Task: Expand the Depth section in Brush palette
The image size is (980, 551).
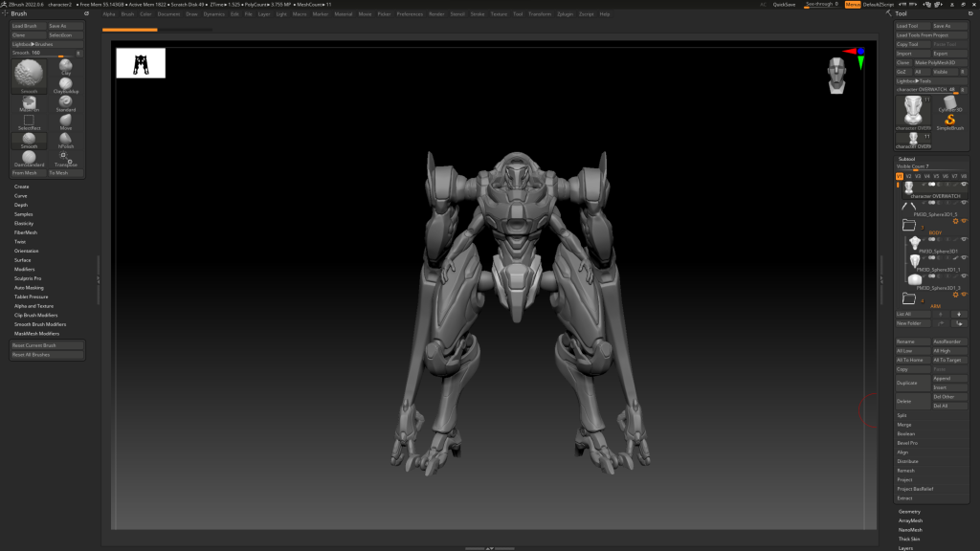Action: tap(21, 205)
